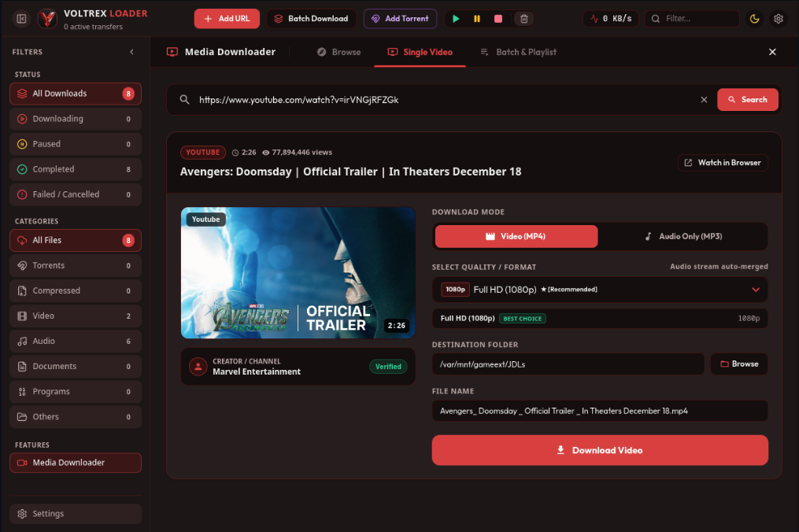The image size is (799, 532).
Task: Click the Avengers trailer thumbnail
Action: (x=298, y=272)
